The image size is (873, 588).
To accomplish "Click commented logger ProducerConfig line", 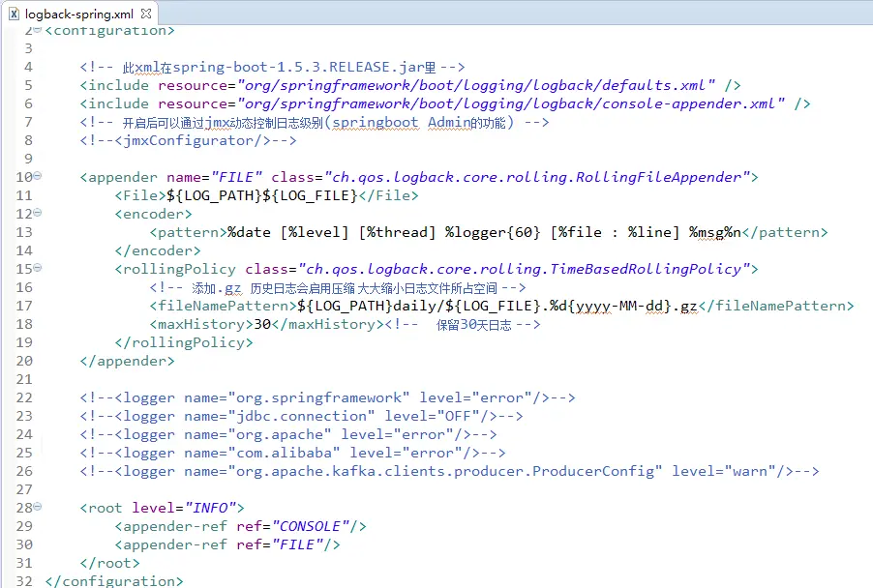I will (x=449, y=471).
